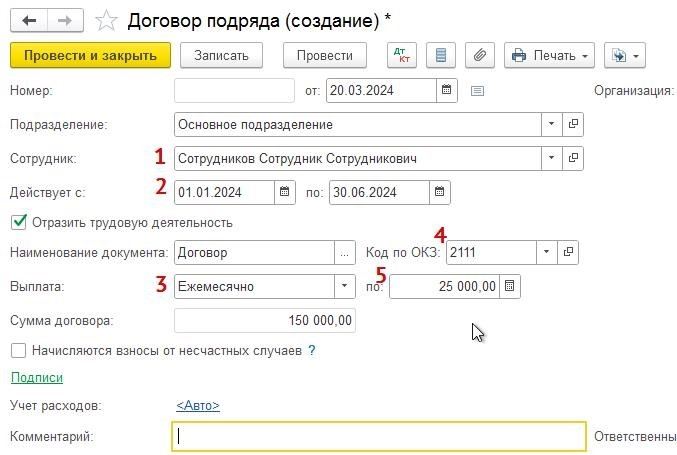Uncheck Отразить трудовую деятельность
The image size is (677, 455).
click(x=19, y=222)
